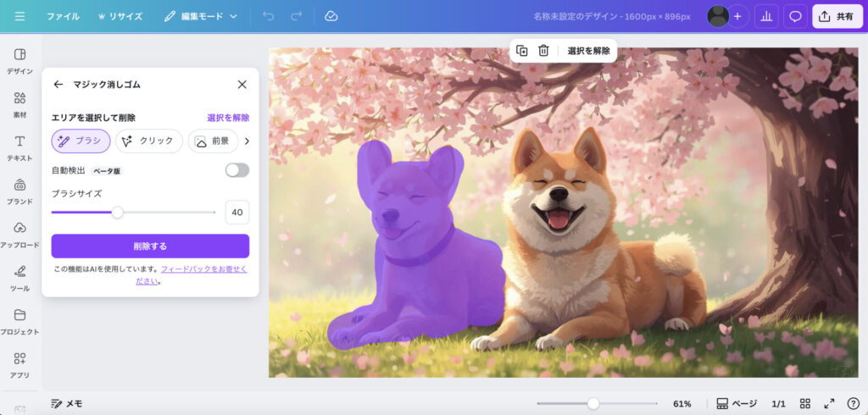Image resolution: width=868 pixels, height=415 pixels.
Task: Click the cloud save status icon
Action: (331, 16)
